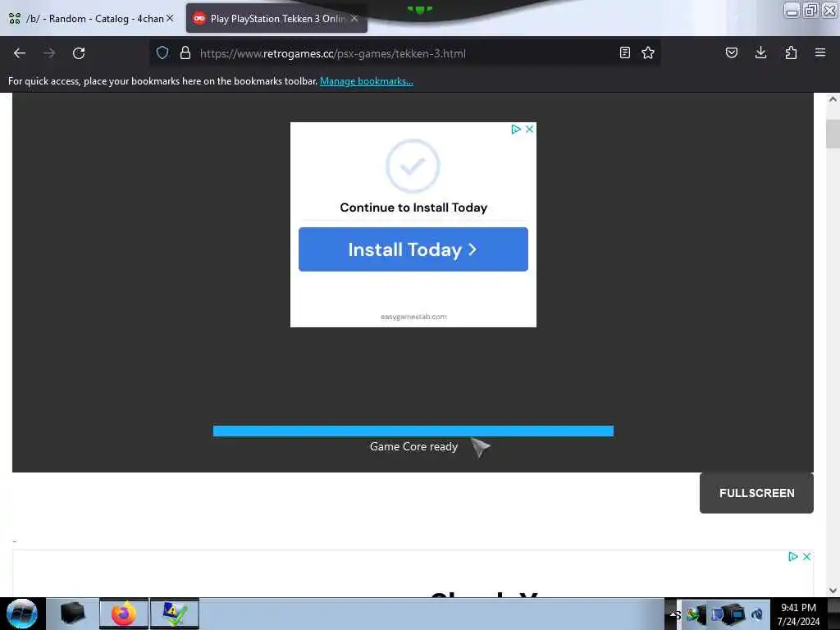
Task: Click the Game Core ready status text
Action: [x=413, y=446]
